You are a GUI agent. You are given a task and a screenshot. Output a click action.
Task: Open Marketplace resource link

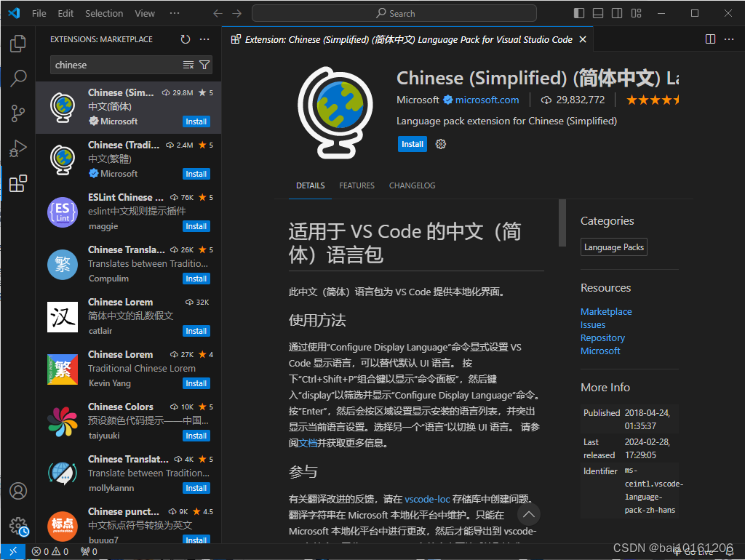(x=606, y=311)
